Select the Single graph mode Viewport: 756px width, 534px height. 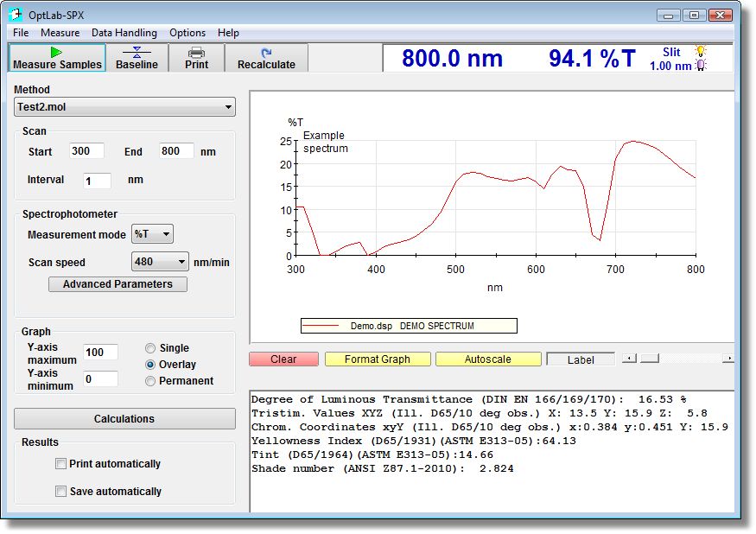coord(150,347)
